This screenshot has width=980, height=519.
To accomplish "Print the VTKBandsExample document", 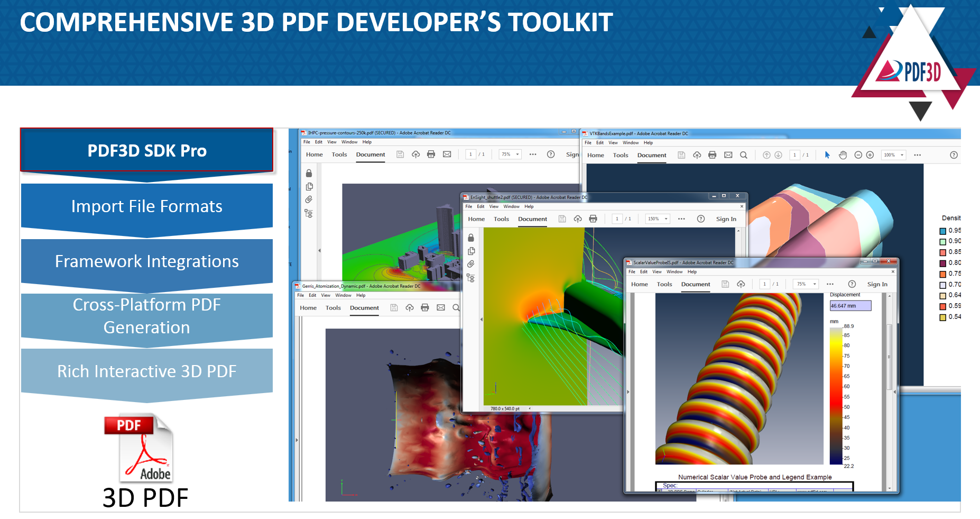I will (713, 155).
